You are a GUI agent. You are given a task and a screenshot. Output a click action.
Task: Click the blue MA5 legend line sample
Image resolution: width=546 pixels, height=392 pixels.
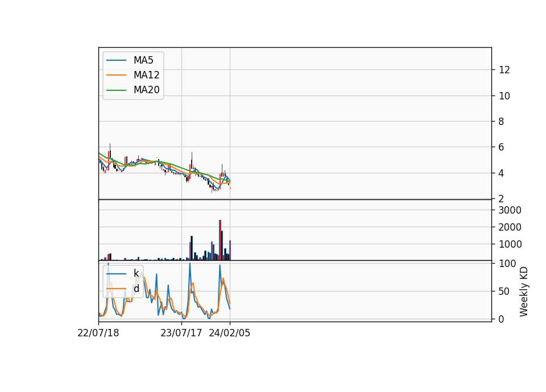tap(116, 61)
